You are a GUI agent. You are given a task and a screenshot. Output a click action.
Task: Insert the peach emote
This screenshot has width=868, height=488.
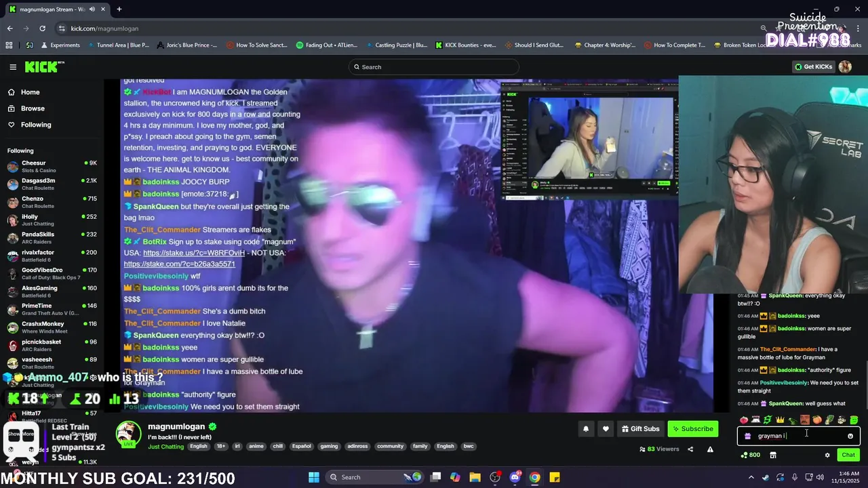tap(816, 420)
